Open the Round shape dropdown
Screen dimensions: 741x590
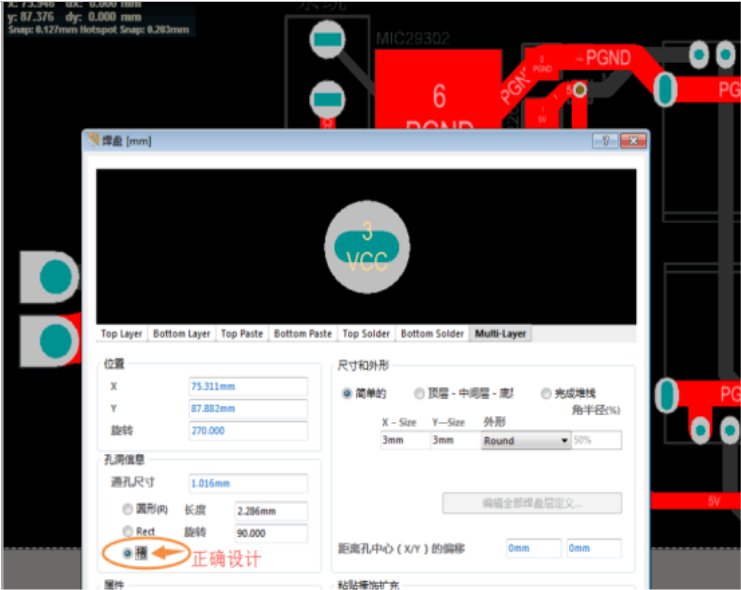[x=564, y=440]
